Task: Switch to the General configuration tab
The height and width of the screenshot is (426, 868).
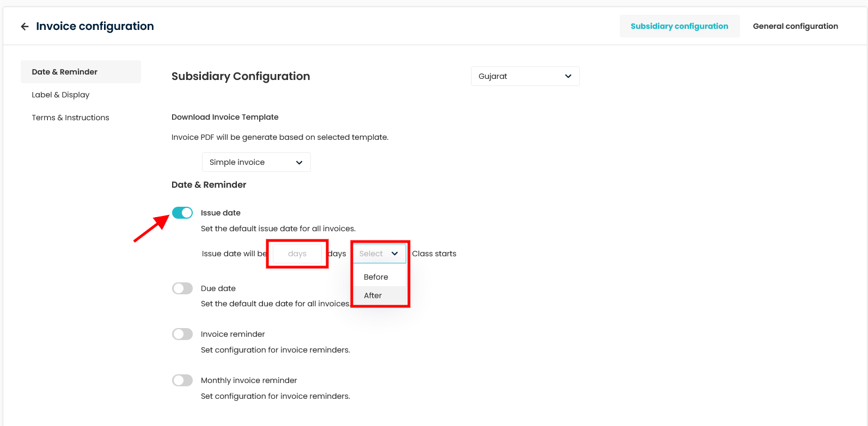Action: (795, 26)
